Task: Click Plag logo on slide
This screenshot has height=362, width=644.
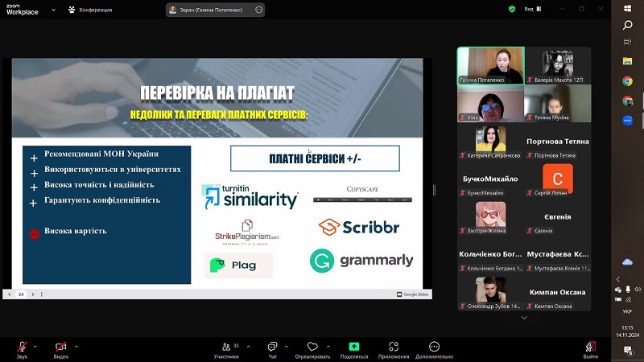Action: (x=238, y=265)
